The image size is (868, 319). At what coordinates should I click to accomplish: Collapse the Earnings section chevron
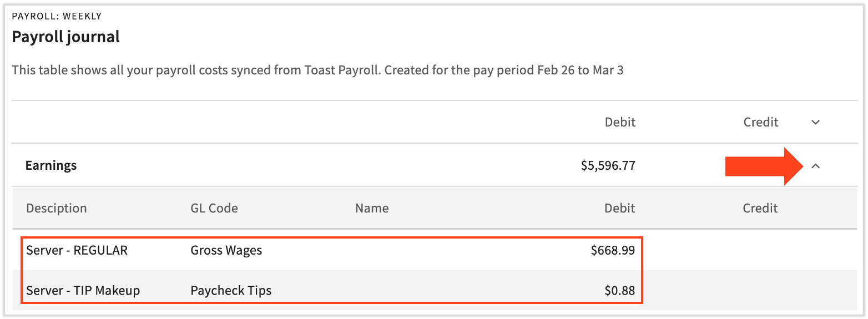tap(815, 165)
